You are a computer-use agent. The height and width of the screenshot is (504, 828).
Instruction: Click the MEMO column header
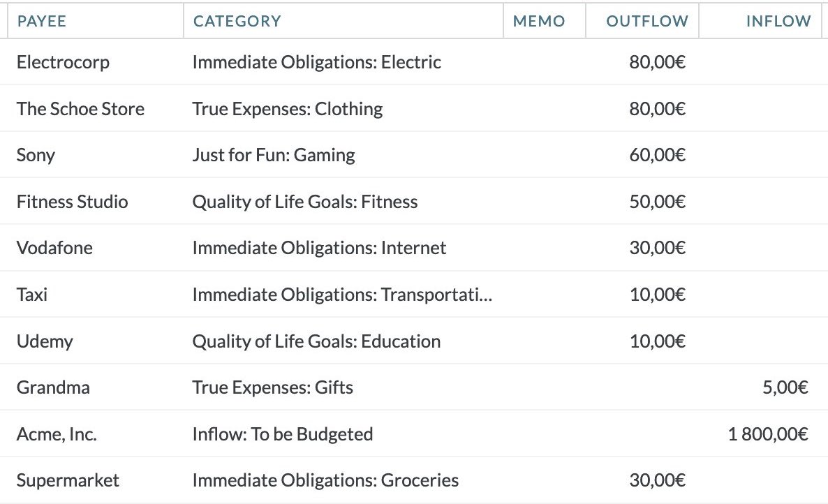pos(539,21)
